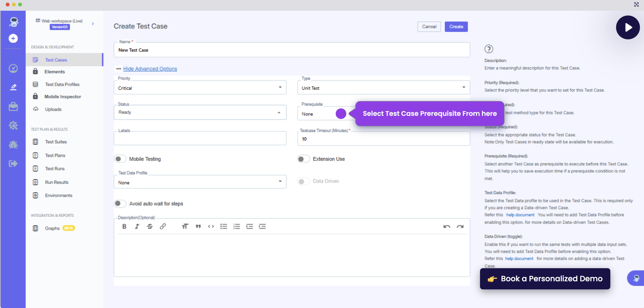This screenshot has height=308, width=644.
Task: Click the Create button
Action: 456,27
